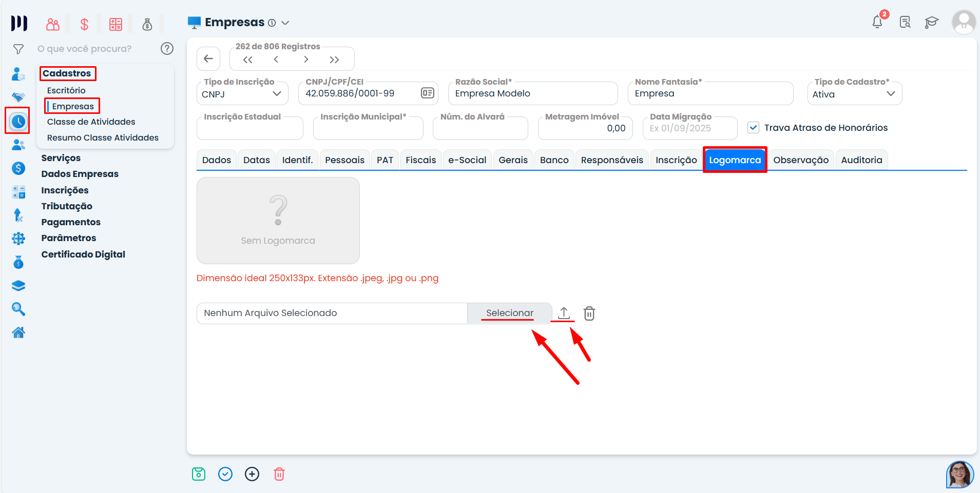Open the Banco tab

[x=554, y=160]
